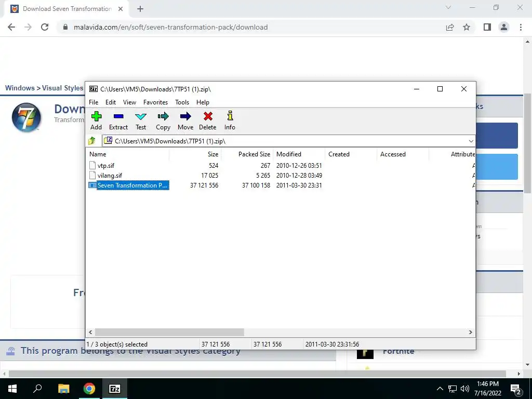Click the taskbar clock showing 1:46 PM

point(487,389)
